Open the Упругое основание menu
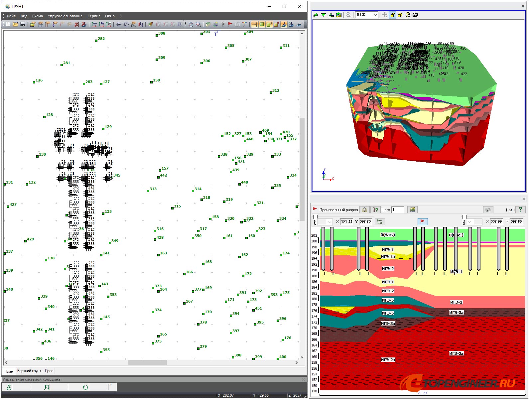532x399 pixels. 65,16
